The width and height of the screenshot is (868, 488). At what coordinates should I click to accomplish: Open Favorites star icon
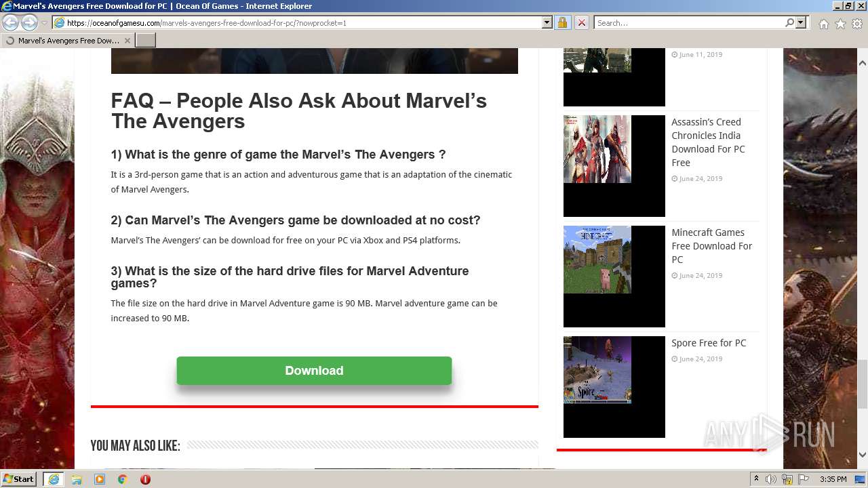840,24
